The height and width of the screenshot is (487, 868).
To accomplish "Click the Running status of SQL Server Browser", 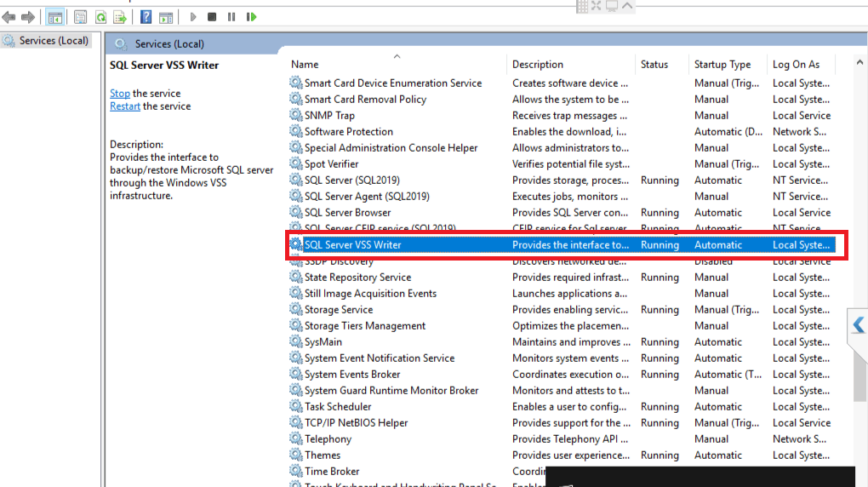I will (x=660, y=212).
